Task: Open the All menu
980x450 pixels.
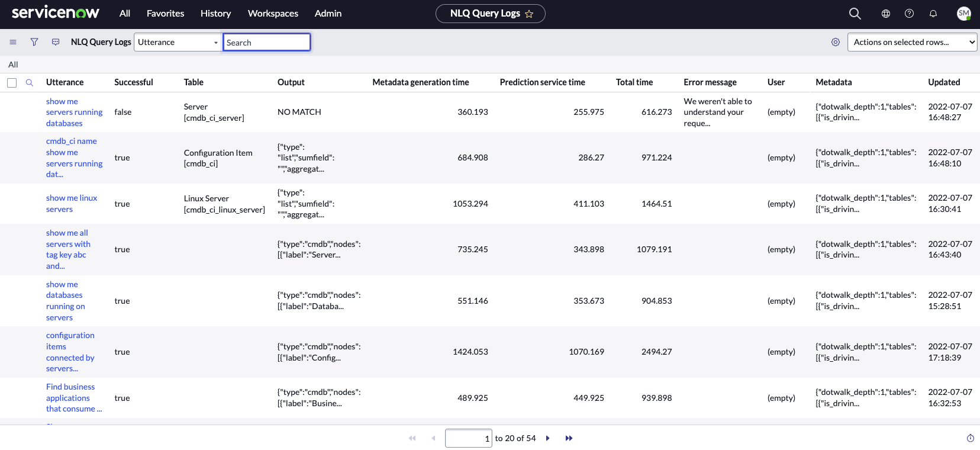Action: point(125,14)
